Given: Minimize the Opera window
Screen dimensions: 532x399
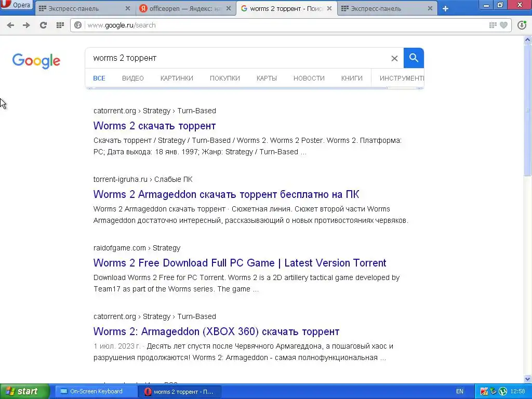Looking at the screenshot, I should tap(486, 5).
